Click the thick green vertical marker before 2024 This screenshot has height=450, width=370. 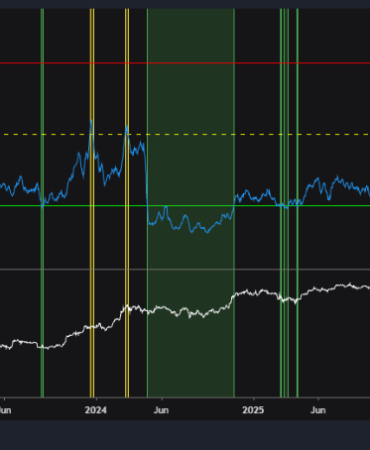pos(42,203)
